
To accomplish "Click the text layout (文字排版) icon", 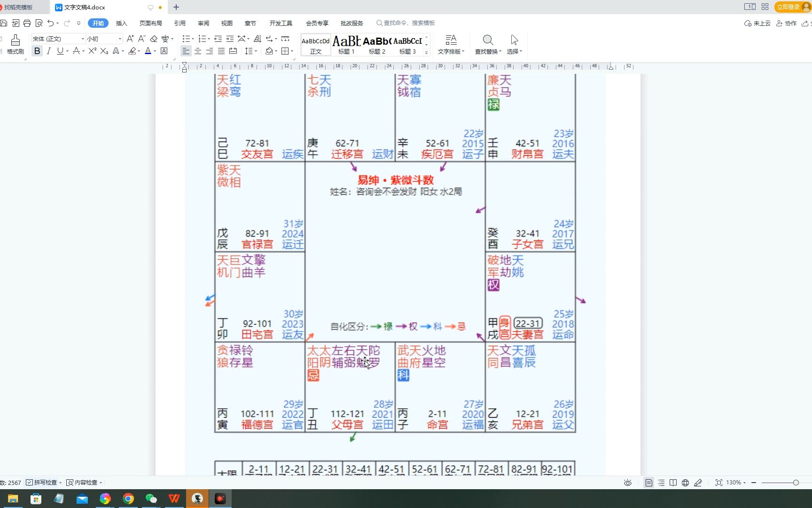I will click(451, 40).
